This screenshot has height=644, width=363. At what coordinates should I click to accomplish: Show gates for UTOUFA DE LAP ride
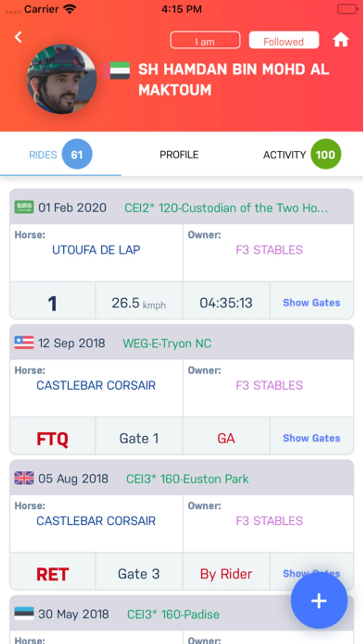pos(311,303)
